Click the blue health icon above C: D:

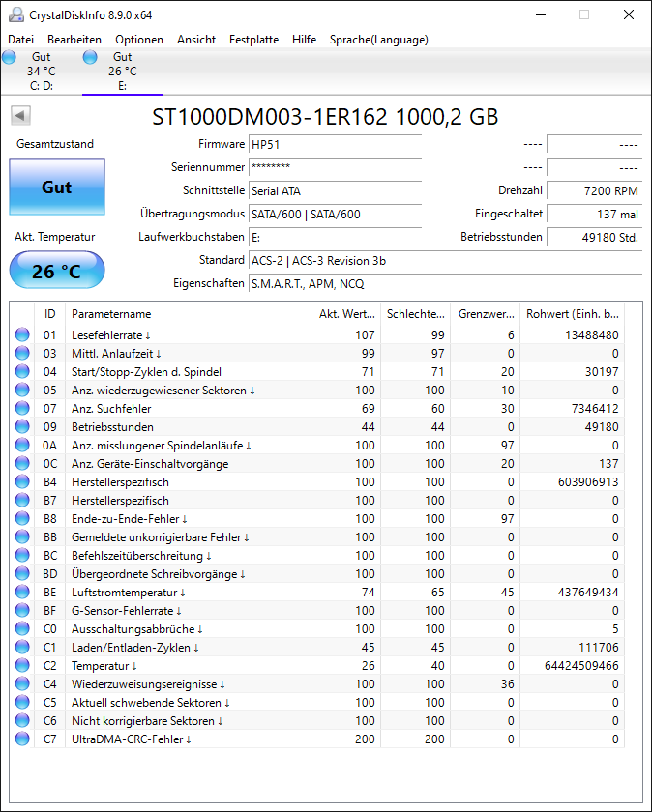(x=9, y=57)
